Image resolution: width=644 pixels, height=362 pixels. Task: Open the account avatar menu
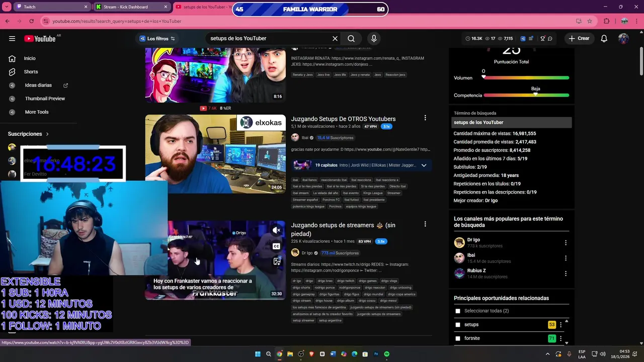(623, 39)
